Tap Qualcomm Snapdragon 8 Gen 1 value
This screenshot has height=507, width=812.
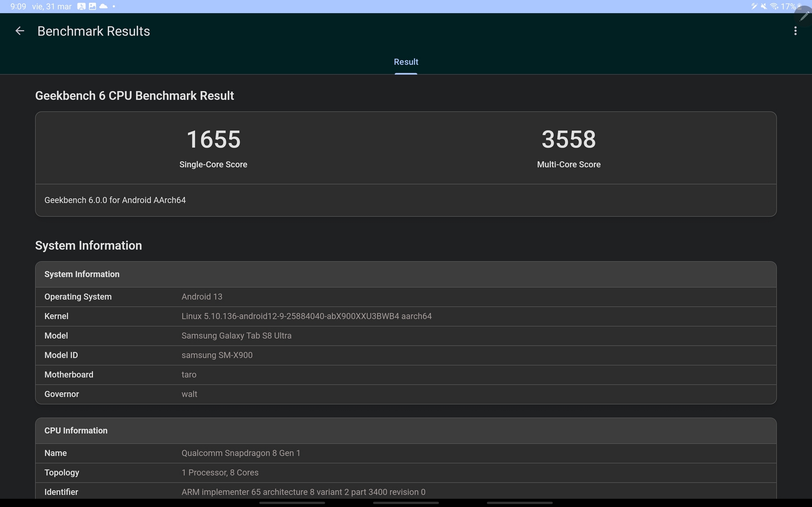tap(241, 453)
